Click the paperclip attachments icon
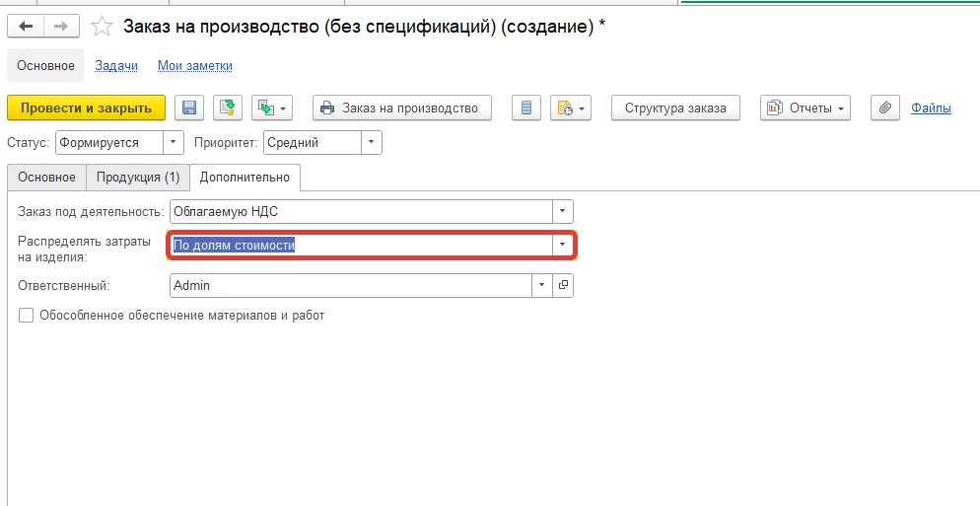 click(x=885, y=108)
